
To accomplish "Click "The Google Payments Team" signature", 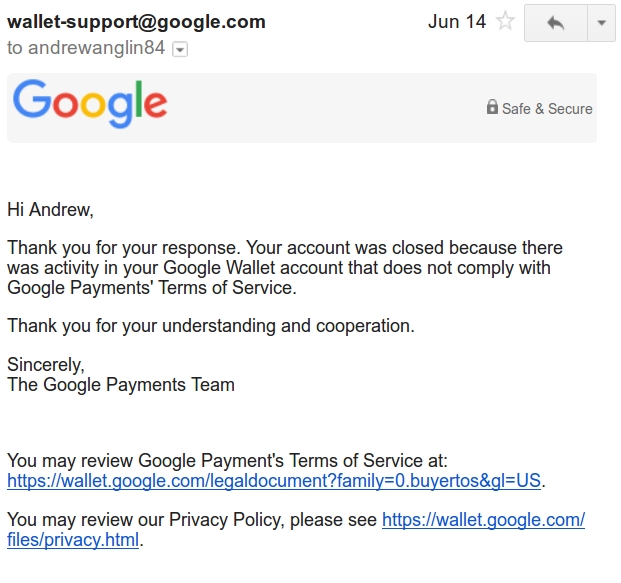I will (121, 385).
